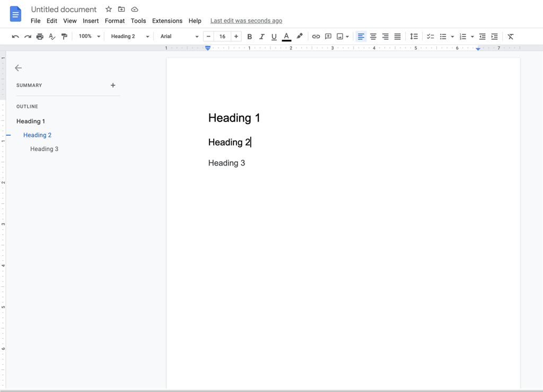This screenshot has height=392, width=543.
Task: Collapse Heading 2 in the outline
Action: 8,135
